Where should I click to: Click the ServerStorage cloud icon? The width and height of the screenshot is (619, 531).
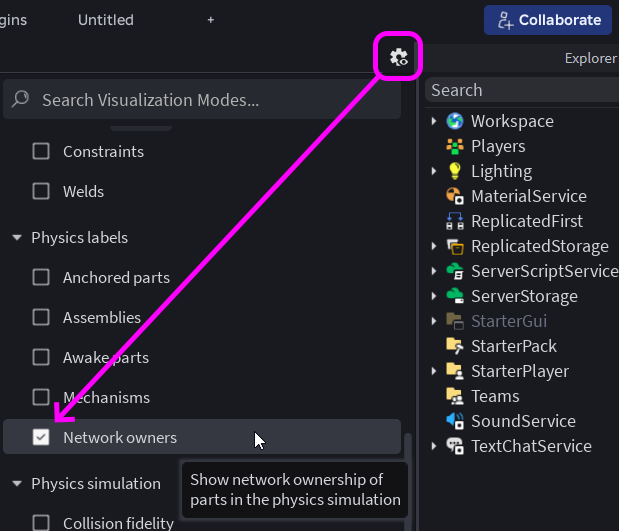click(455, 296)
